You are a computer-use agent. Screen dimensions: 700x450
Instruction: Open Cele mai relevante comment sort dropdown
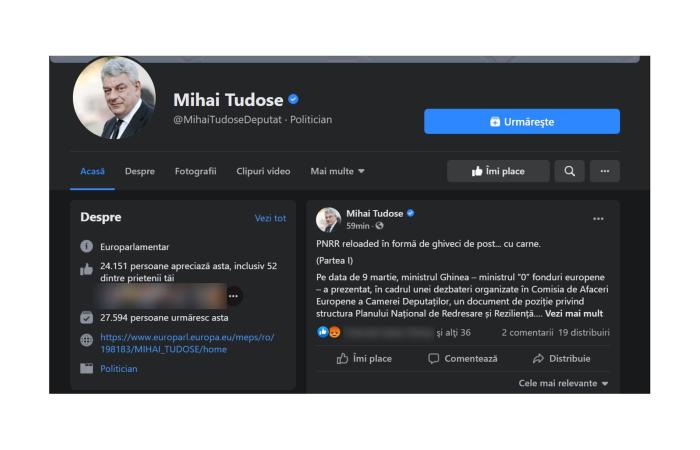563,383
